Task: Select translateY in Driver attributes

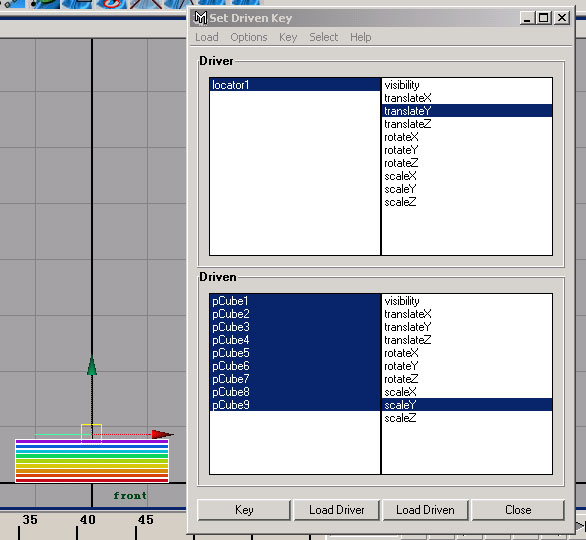Action: pyautogui.click(x=467, y=111)
